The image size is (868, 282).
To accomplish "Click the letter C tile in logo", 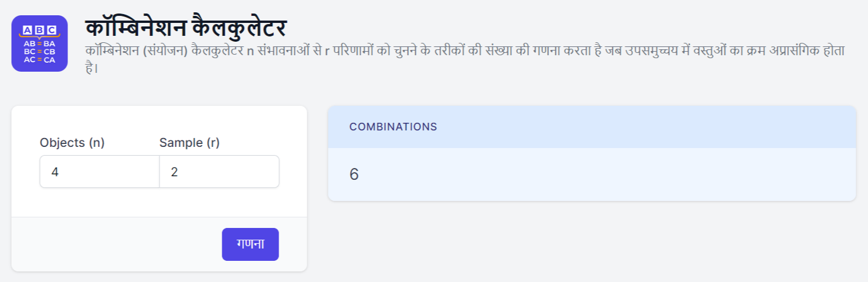I will click(52, 30).
